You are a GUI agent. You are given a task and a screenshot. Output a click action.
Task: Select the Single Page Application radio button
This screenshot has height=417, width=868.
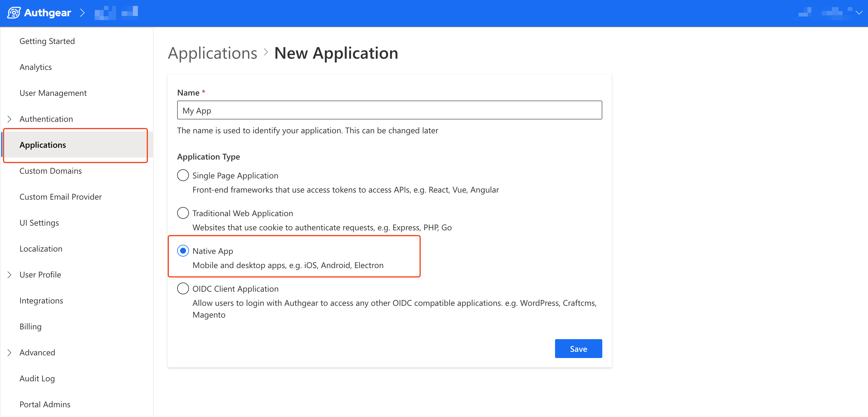coord(183,175)
